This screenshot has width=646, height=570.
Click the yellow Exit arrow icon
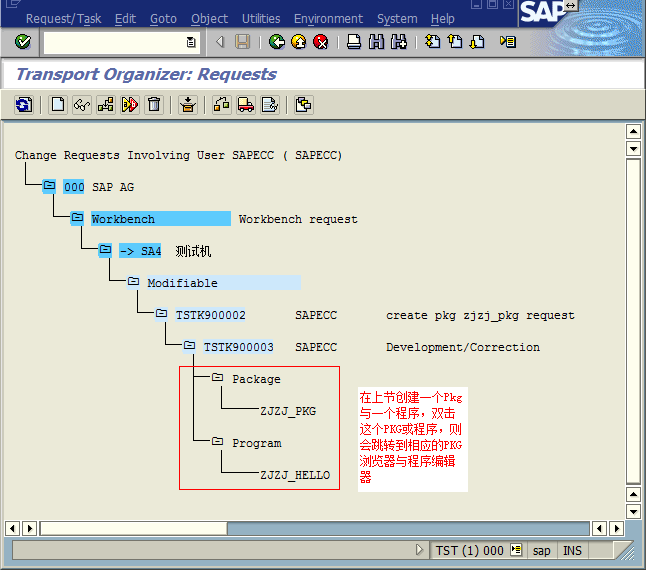(299, 42)
